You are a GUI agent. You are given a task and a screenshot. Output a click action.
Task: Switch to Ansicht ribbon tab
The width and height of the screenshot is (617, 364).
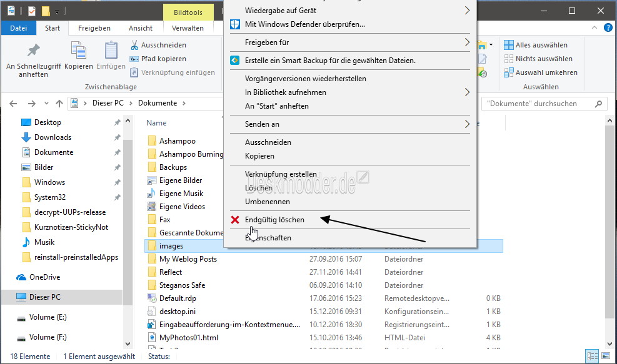[141, 28]
